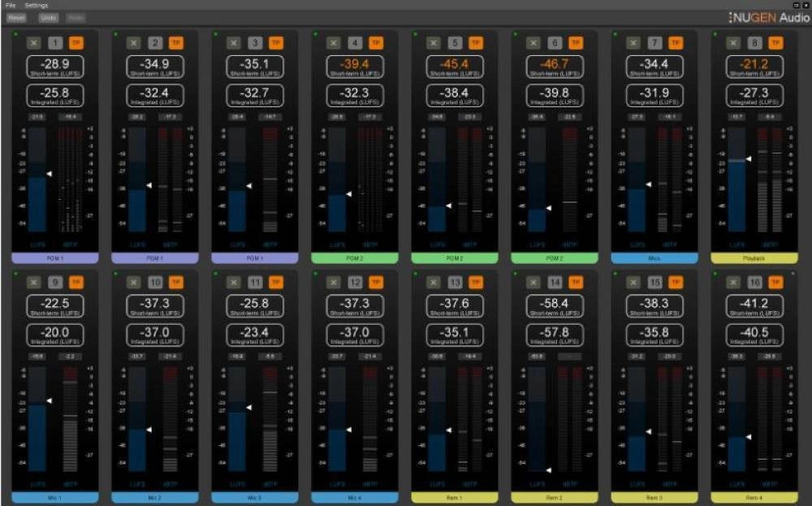Viewport: 812px width, 506px height.
Task: Toggle the TP button on meter 2
Action: coord(176,43)
